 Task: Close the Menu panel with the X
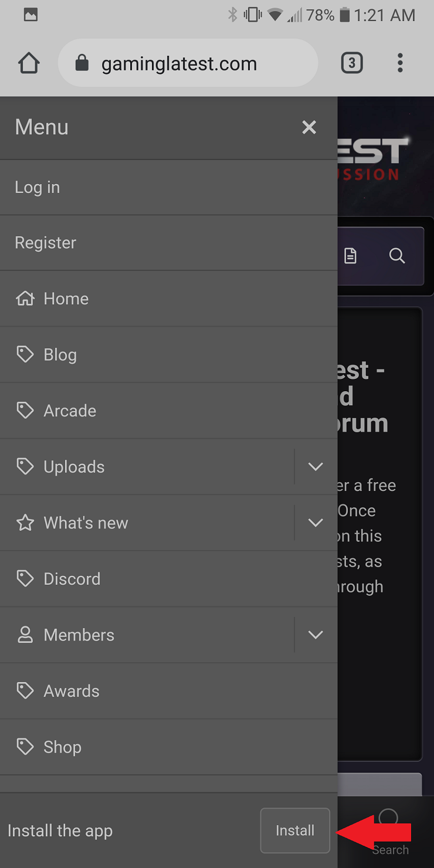[x=309, y=127]
